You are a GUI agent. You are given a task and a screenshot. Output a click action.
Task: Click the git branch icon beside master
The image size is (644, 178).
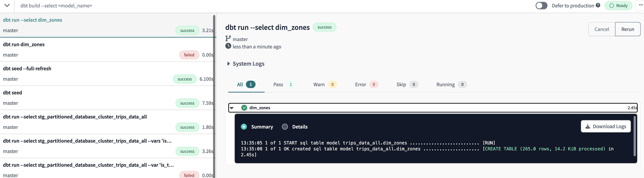pyautogui.click(x=228, y=38)
